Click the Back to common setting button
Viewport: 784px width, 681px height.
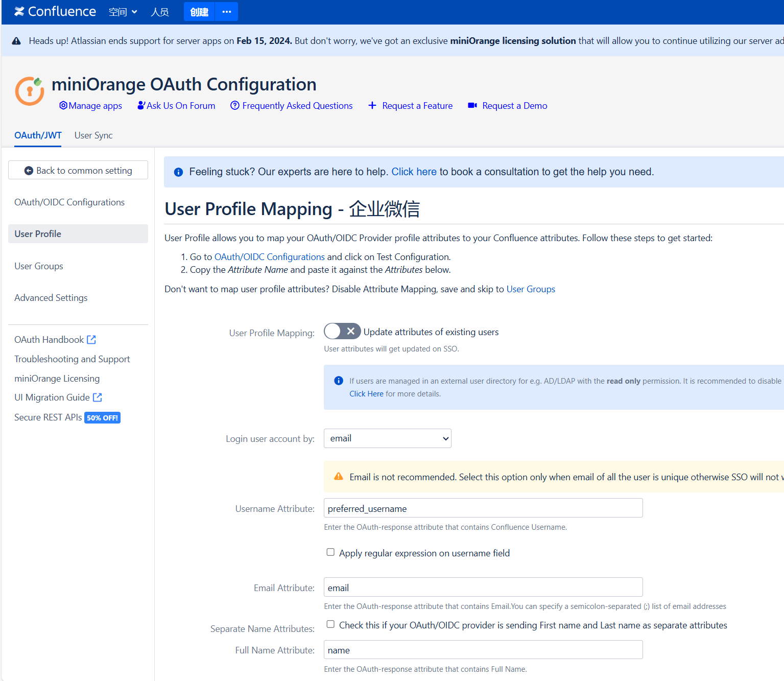[78, 170]
